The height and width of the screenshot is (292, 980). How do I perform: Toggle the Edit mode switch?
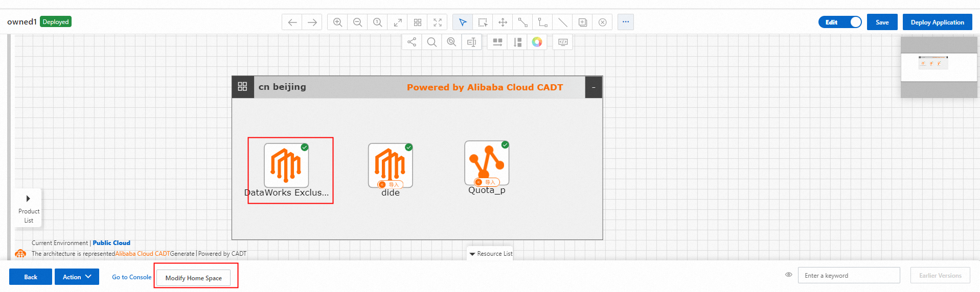(840, 22)
